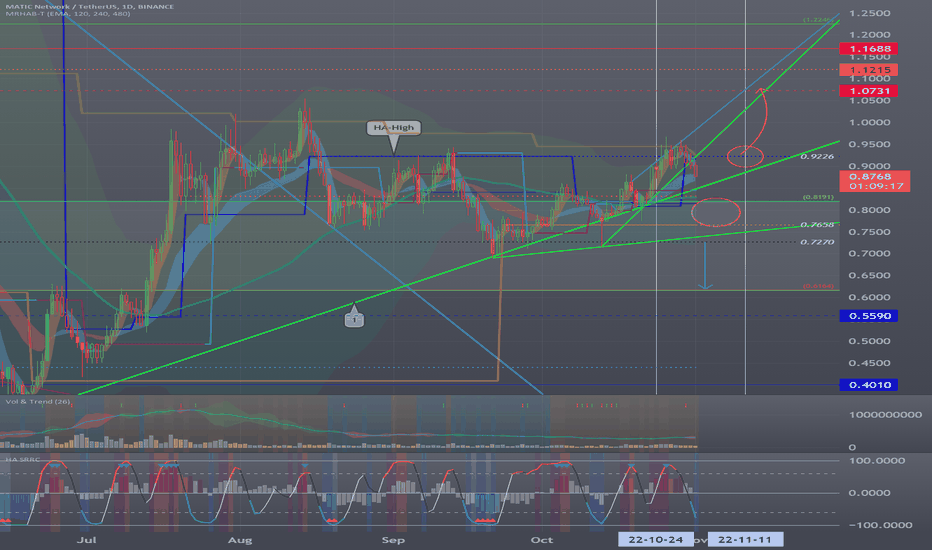This screenshot has height=550, width=932.
Task: Click the callout marker labeled 1 on the trendline
Action: pyautogui.click(x=354, y=319)
